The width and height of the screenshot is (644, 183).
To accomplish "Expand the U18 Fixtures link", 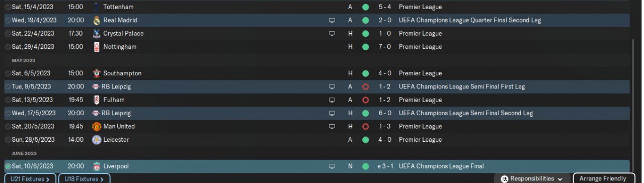I will click(x=85, y=178).
